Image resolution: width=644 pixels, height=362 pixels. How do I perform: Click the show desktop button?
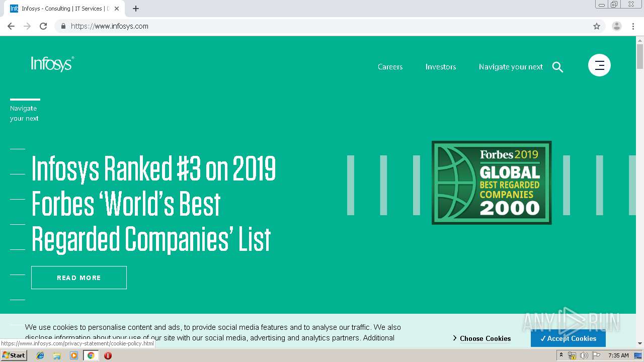coord(638,355)
